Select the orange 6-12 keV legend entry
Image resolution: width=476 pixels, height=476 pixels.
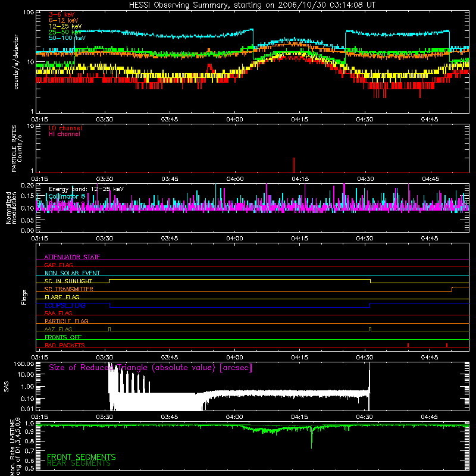[x=63, y=20]
